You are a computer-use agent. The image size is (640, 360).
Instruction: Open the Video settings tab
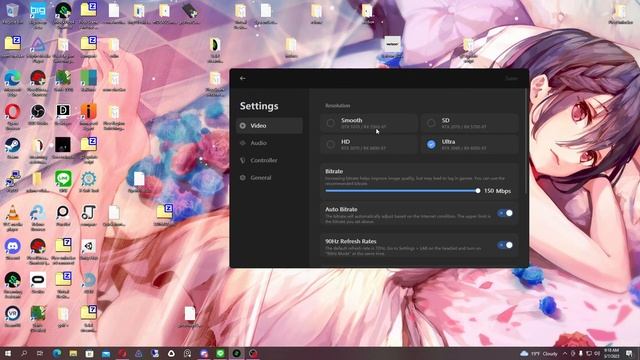(x=269, y=126)
